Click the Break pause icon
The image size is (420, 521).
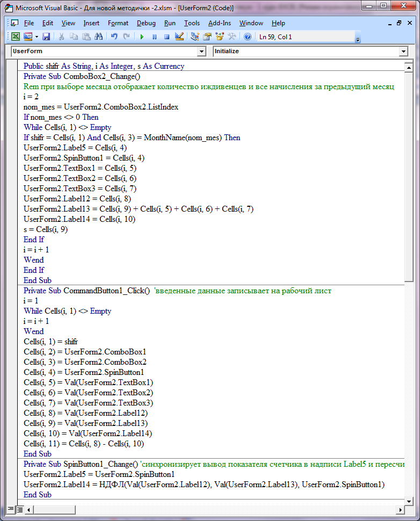(x=154, y=37)
